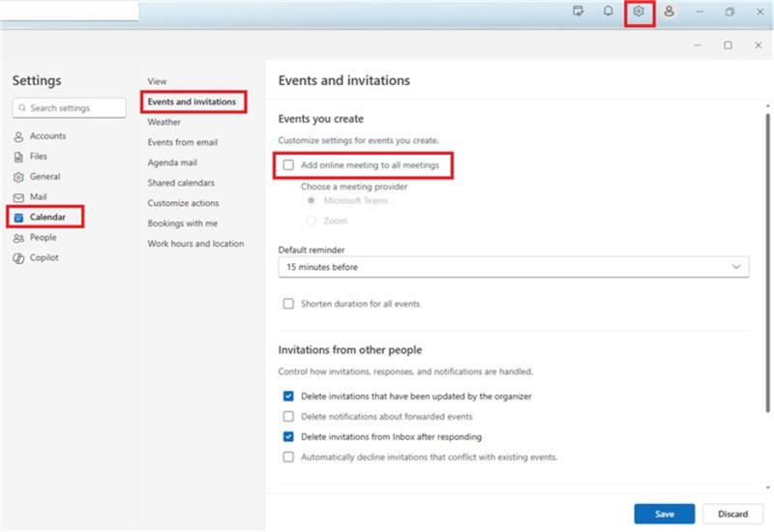Open Agenda mail settings
Image resolution: width=774 pixels, height=532 pixels.
coord(172,163)
